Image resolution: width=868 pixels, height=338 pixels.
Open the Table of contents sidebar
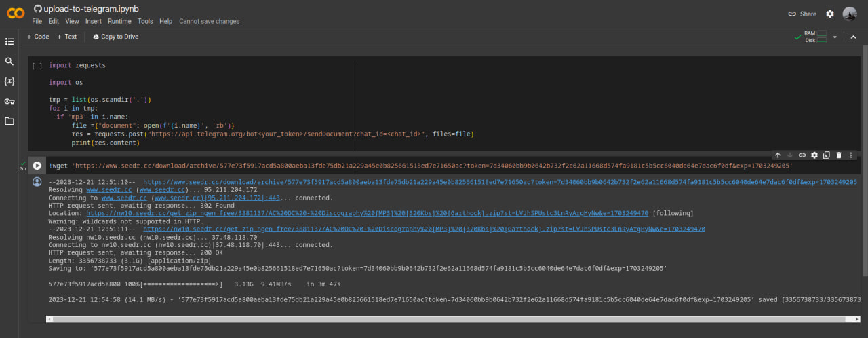click(9, 41)
